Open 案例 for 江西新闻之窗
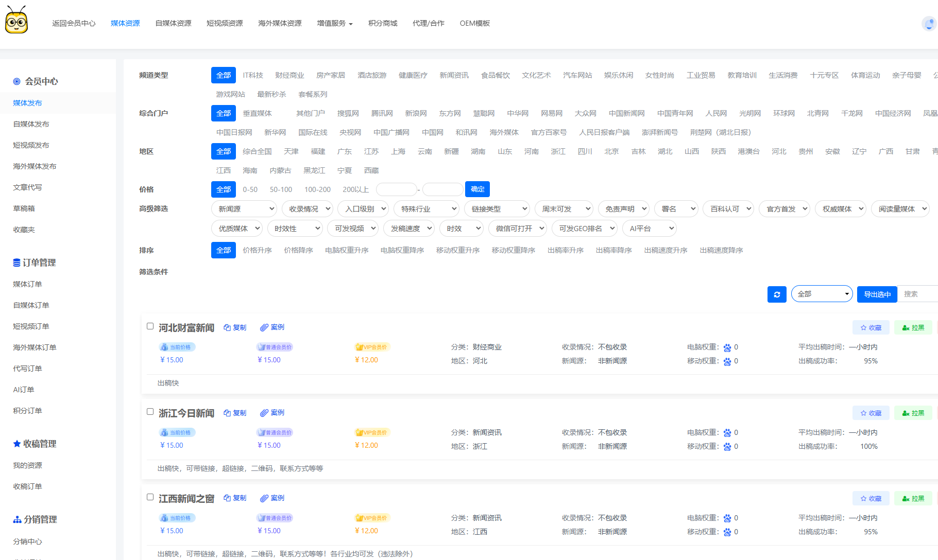 272,498
